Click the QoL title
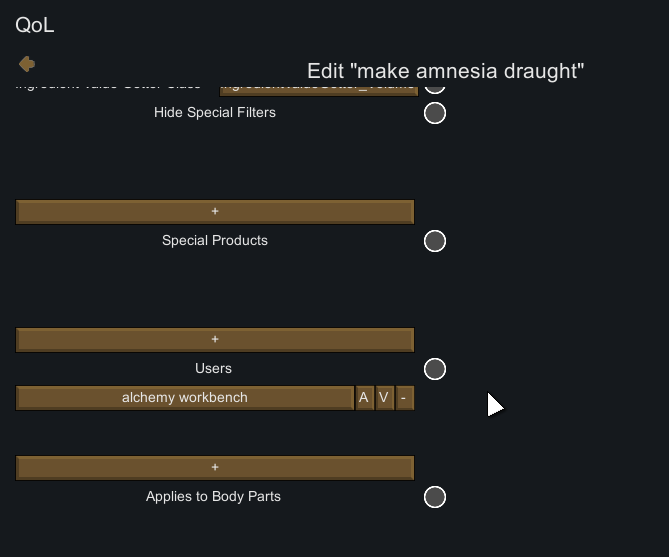 pos(35,25)
